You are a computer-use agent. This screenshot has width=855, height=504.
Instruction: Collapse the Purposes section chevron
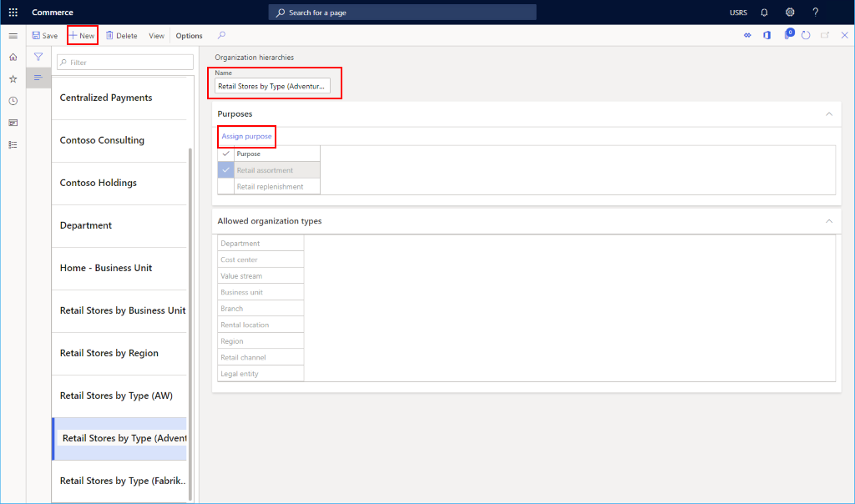[829, 113]
